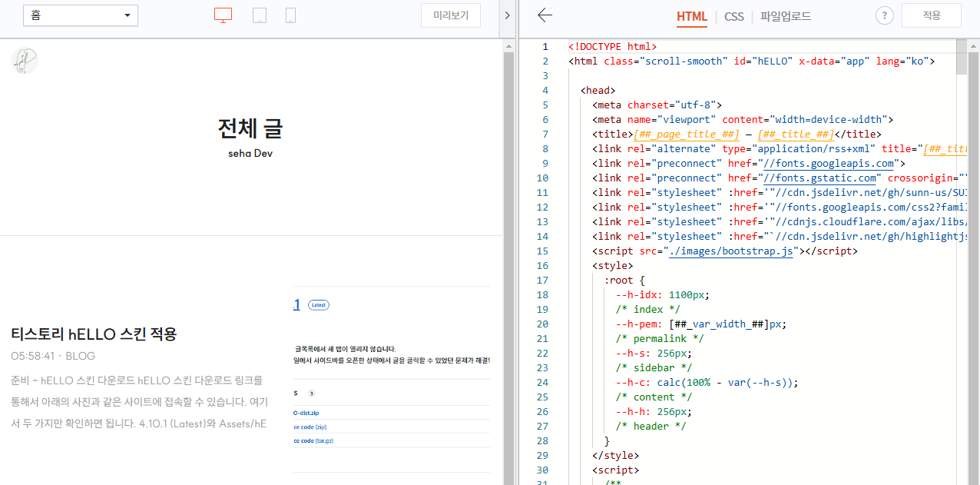Select mobile phone preview icon
This screenshot has height=485, width=980.
290,15
